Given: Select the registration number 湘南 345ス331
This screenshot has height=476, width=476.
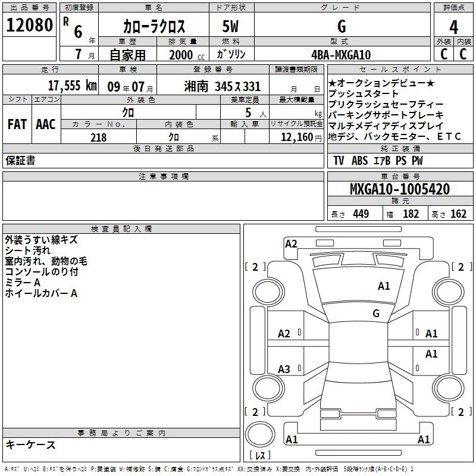Looking at the screenshot, I should tap(222, 86).
